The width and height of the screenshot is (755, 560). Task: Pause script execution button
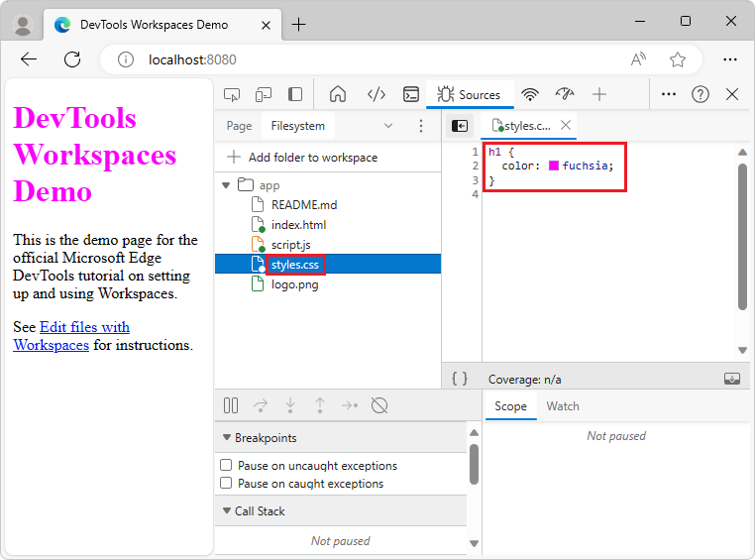coord(231,405)
